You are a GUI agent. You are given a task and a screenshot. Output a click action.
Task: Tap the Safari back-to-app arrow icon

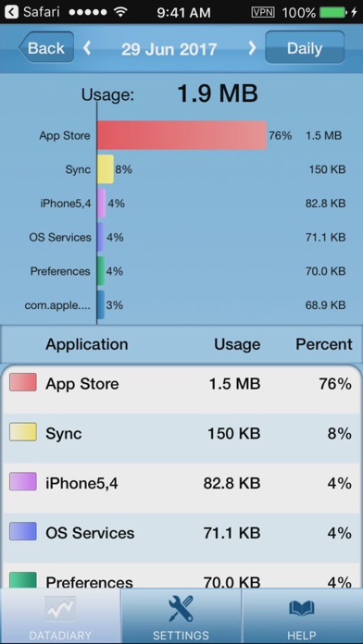coord(11,12)
